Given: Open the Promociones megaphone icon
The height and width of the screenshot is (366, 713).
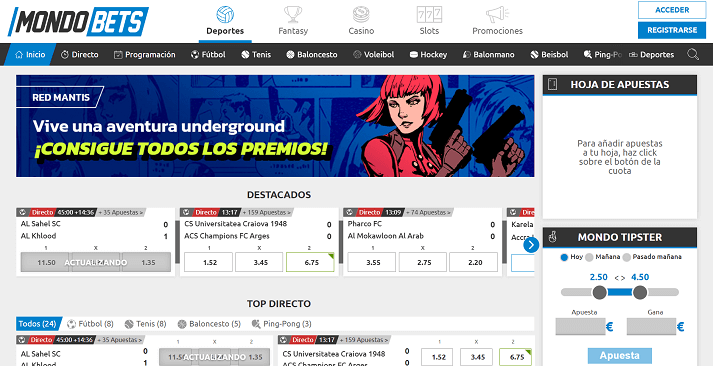Looking at the screenshot, I should click(497, 15).
